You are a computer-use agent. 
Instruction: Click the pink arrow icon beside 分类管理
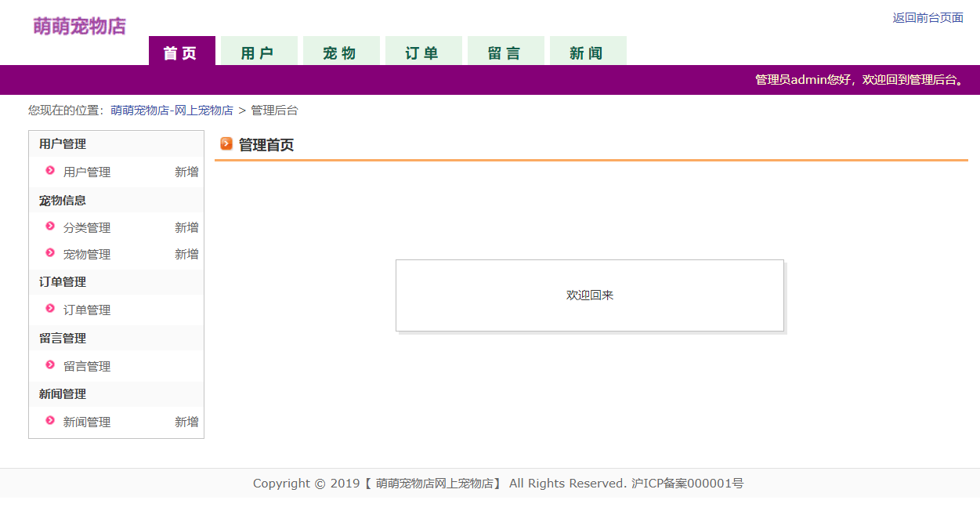(x=49, y=227)
